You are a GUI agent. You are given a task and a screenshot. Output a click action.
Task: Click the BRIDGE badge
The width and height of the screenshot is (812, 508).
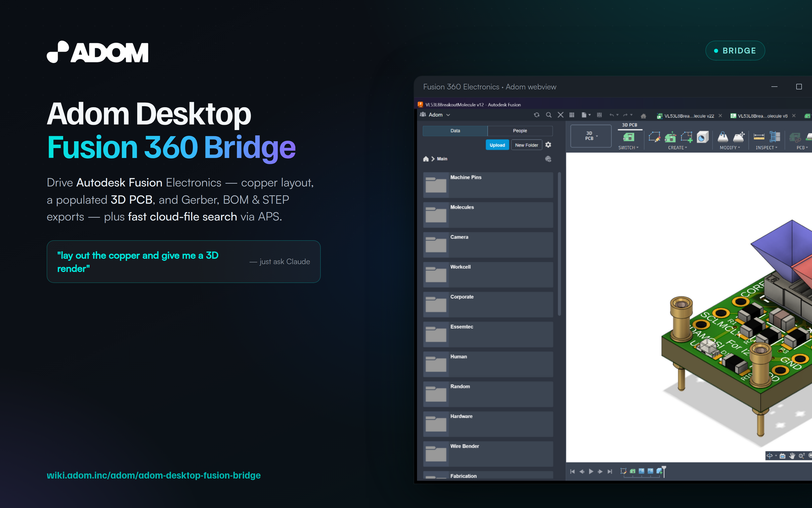(735, 51)
